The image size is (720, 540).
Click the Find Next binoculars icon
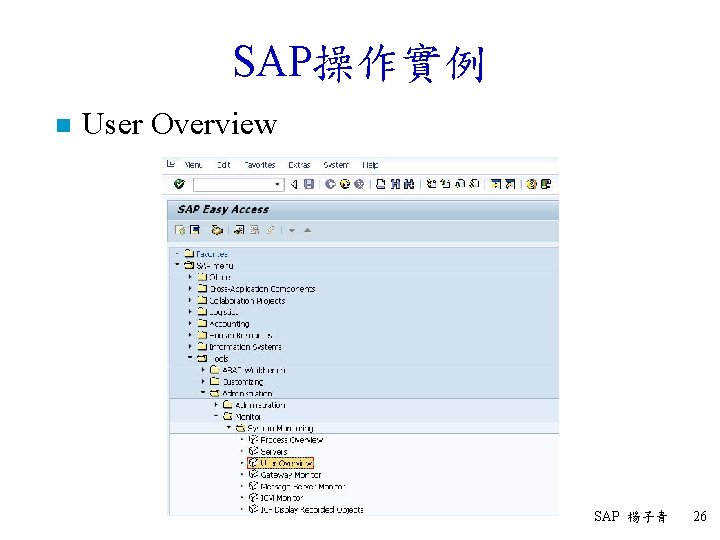click(409, 184)
